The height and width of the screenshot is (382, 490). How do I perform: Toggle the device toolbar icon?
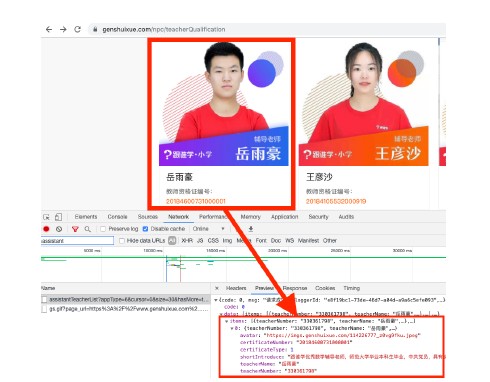click(x=58, y=217)
